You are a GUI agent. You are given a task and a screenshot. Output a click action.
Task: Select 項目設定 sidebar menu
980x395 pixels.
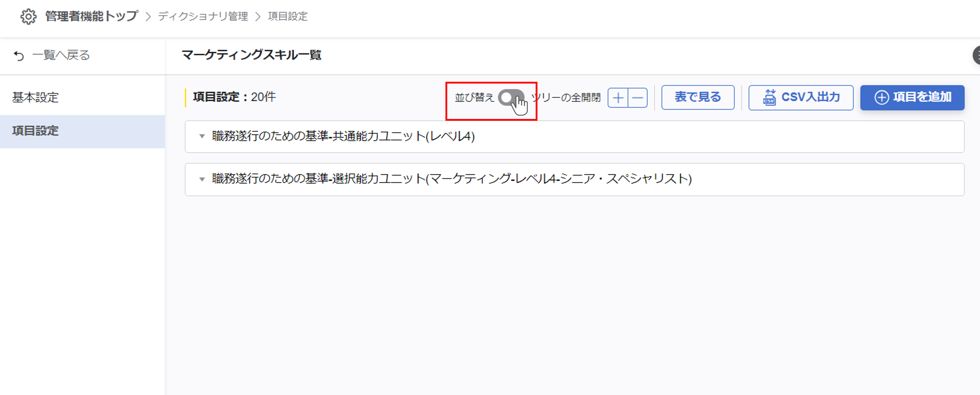(x=35, y=131)
